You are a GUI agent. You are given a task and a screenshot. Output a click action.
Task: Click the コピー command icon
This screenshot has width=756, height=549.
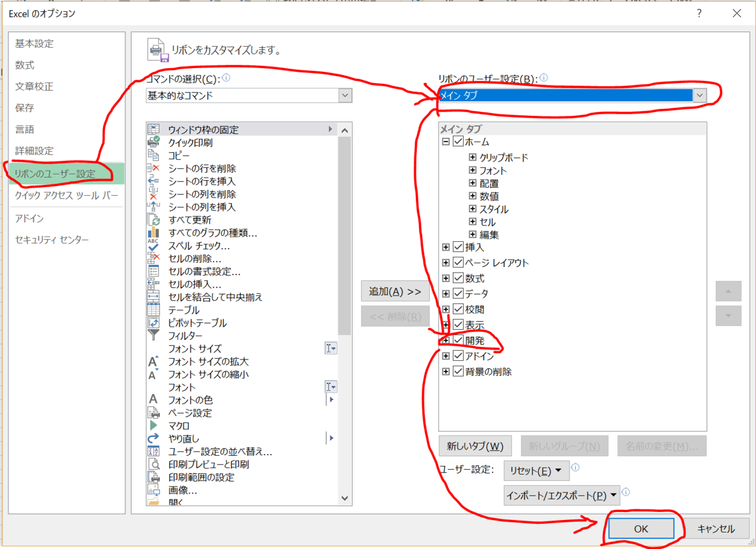[x=153, y=155]
